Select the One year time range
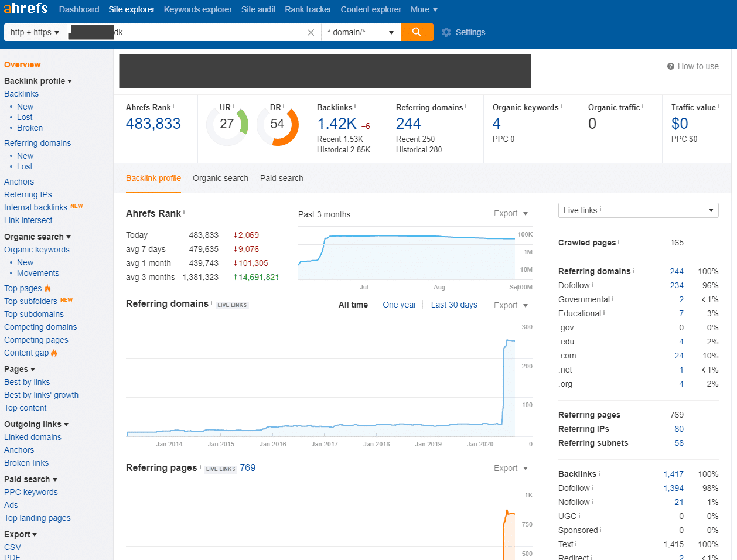The height and width of the screenshot is (560, 737). [x=400, y=305]
